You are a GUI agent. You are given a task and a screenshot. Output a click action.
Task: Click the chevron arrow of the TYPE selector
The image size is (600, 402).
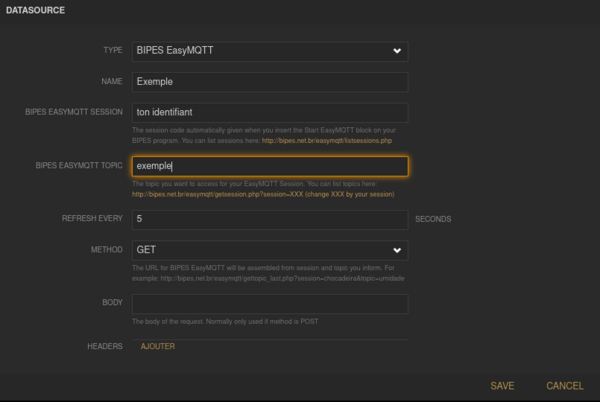(397, 51)
